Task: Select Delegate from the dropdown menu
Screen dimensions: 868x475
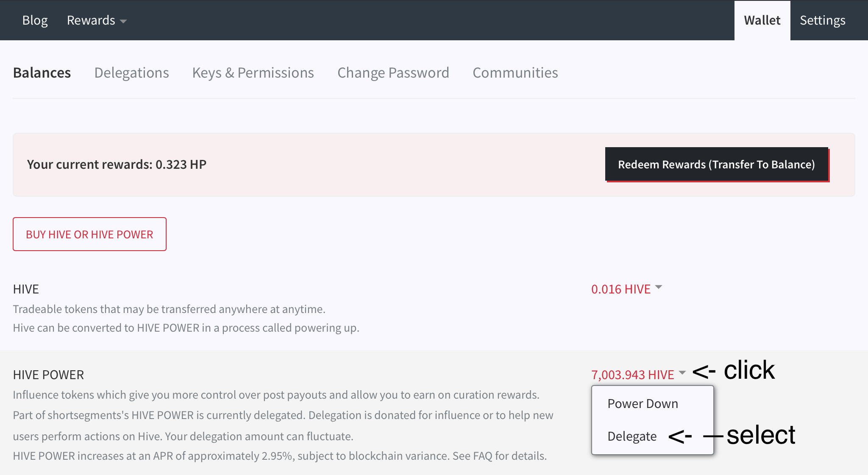Action: 632,436
